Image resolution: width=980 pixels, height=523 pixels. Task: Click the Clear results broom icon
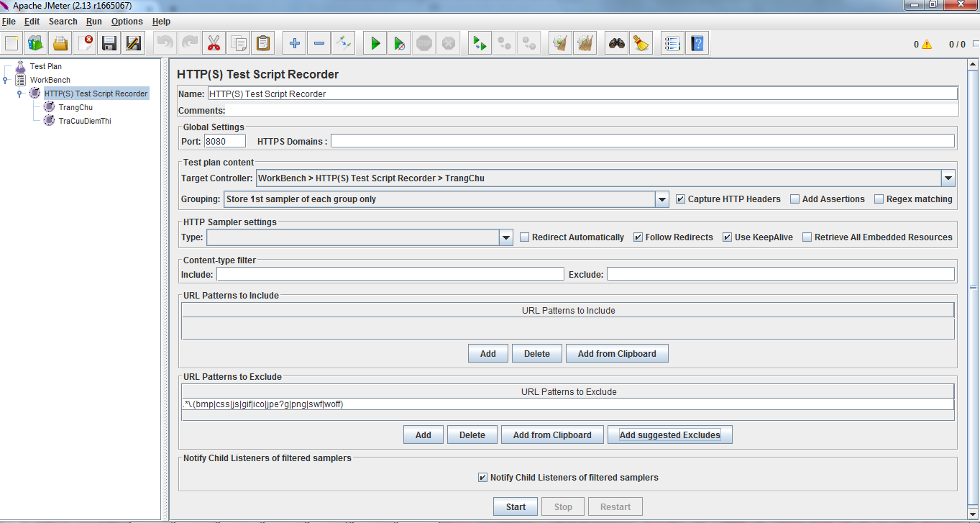point(560,43)
